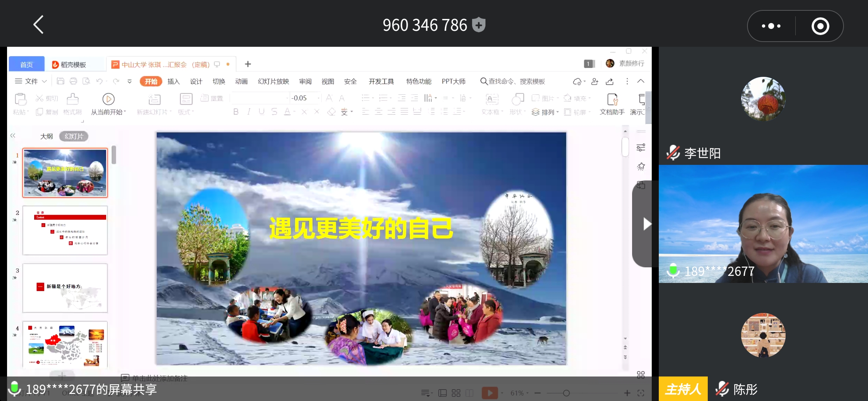The height and width of the screenshot is (401, 868).
Task: Toggle Underline formatting
Action: click(262, 112)
